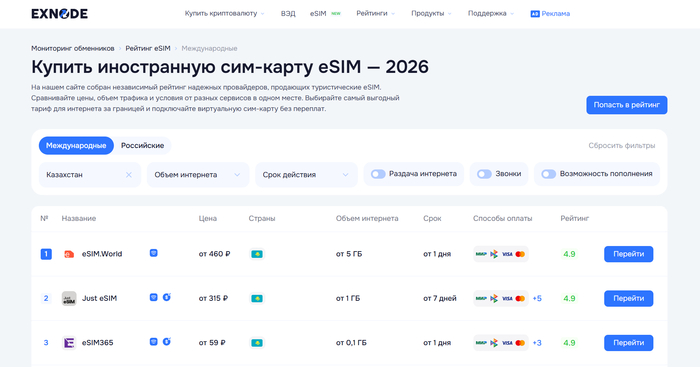The image size is (700, 367).
Task: Open the eSIM NEW menu item
Action: [325, 14]
